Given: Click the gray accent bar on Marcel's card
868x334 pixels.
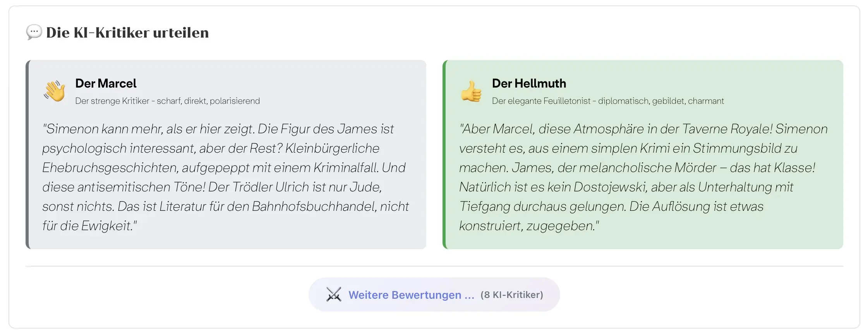Looking at the screenshot, I should tap(27, 154).
